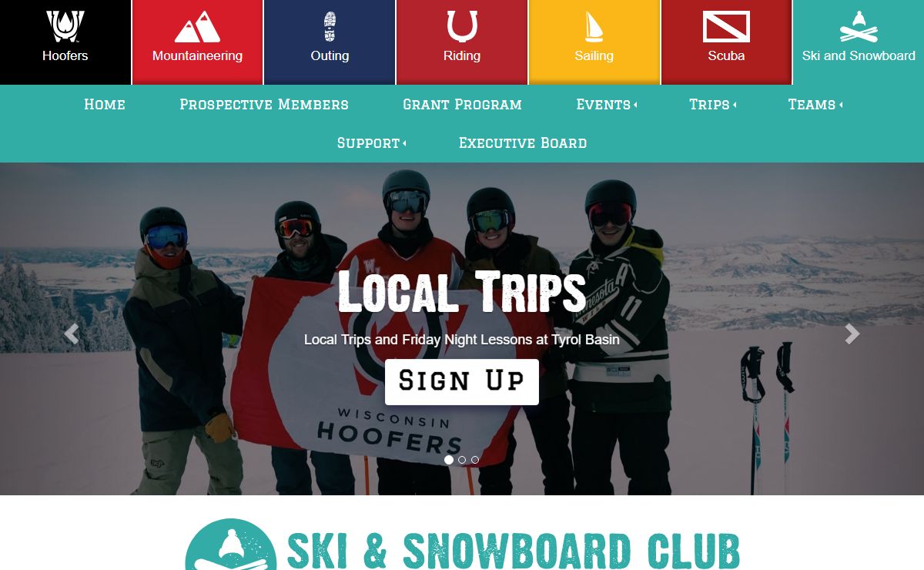Viewport: 924px width, 570px height.
Task: Click the Sign Up button
Action: pos(462,381)
